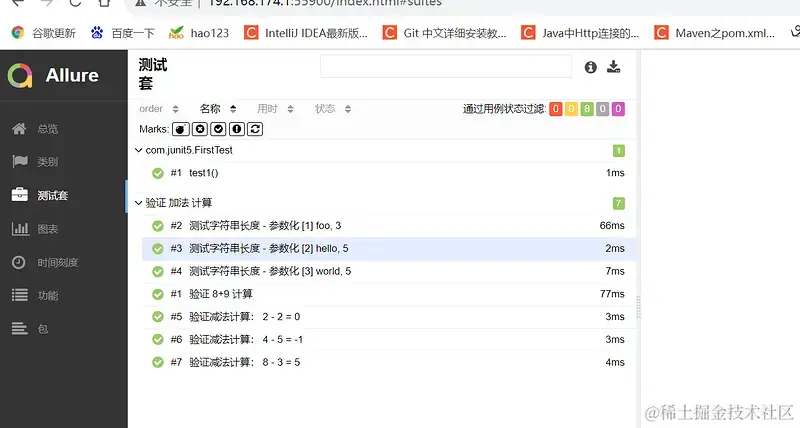Open the 谷歌更新 bookmark
Image resolution: width=800 pixels, height=428 pixels.
click(x=44, y=33)
